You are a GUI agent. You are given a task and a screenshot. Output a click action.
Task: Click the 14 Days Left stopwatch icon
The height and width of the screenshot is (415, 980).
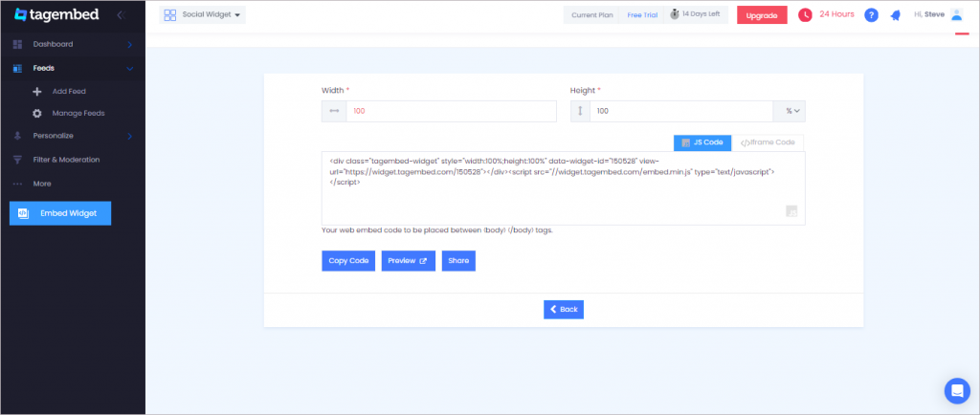[x=675, y=14]
